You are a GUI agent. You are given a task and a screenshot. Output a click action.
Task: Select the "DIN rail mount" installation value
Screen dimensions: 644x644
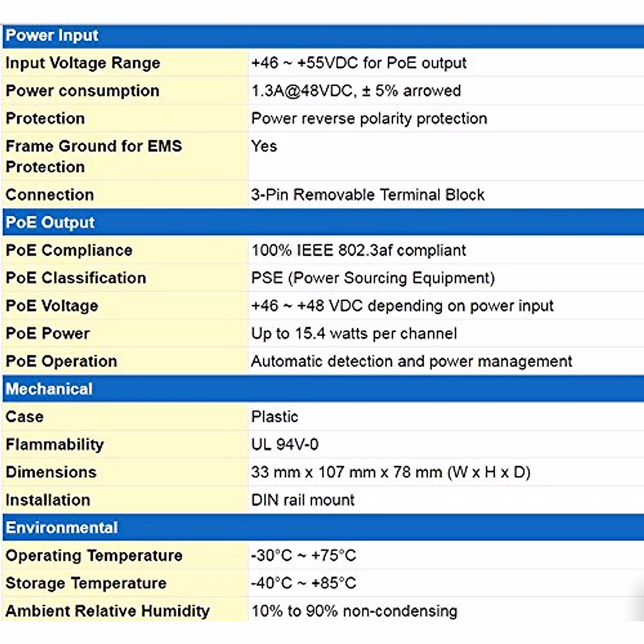pos(303,500)
